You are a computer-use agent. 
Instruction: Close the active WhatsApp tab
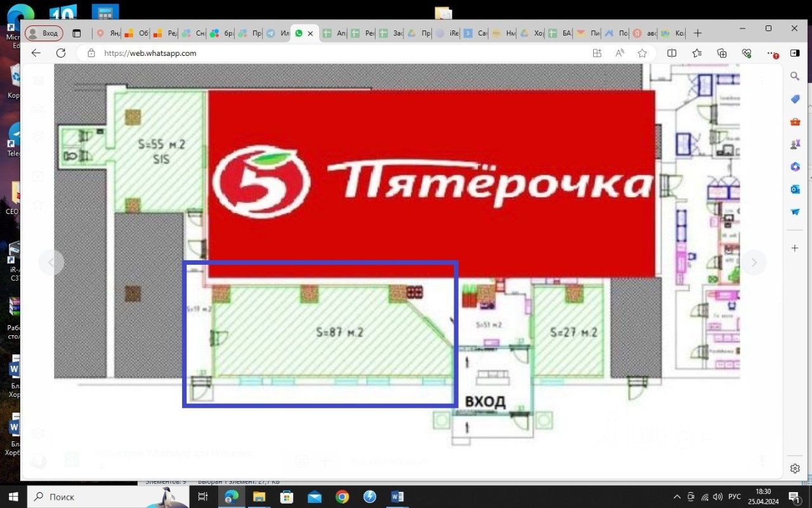tap(310, 34)
